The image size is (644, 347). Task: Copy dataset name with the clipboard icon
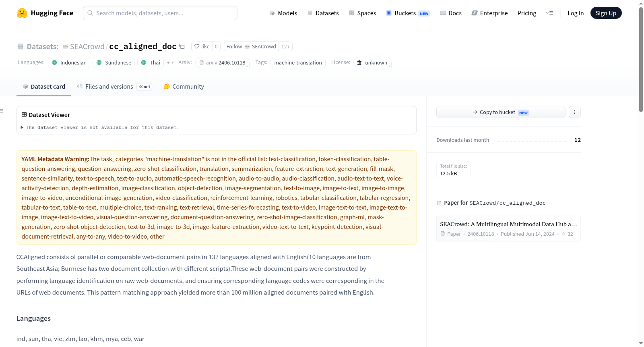point(182,46)
